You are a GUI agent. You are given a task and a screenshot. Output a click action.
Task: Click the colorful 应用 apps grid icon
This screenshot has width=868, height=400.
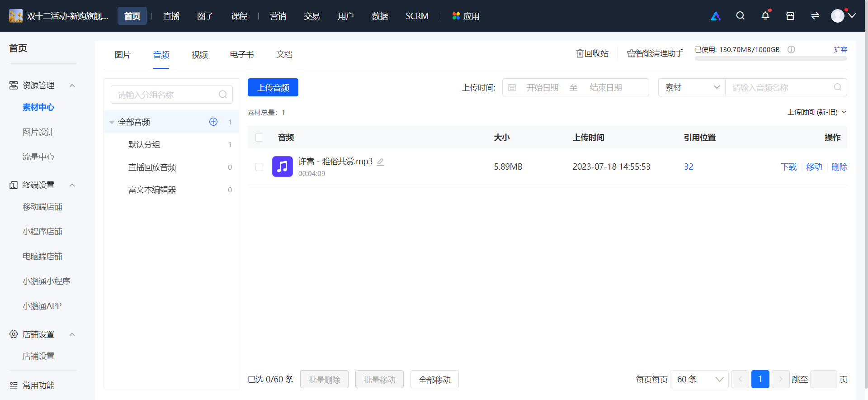click(456, 16)
